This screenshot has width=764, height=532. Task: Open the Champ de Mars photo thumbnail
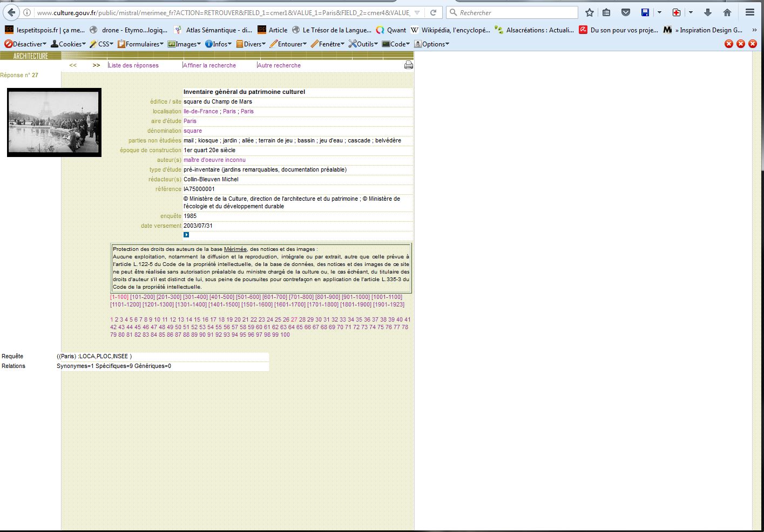tap(54, 122)
